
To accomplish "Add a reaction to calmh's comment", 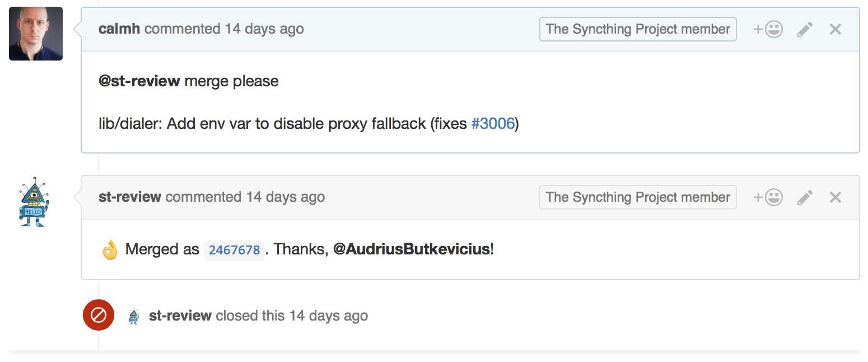I will 768,29.
